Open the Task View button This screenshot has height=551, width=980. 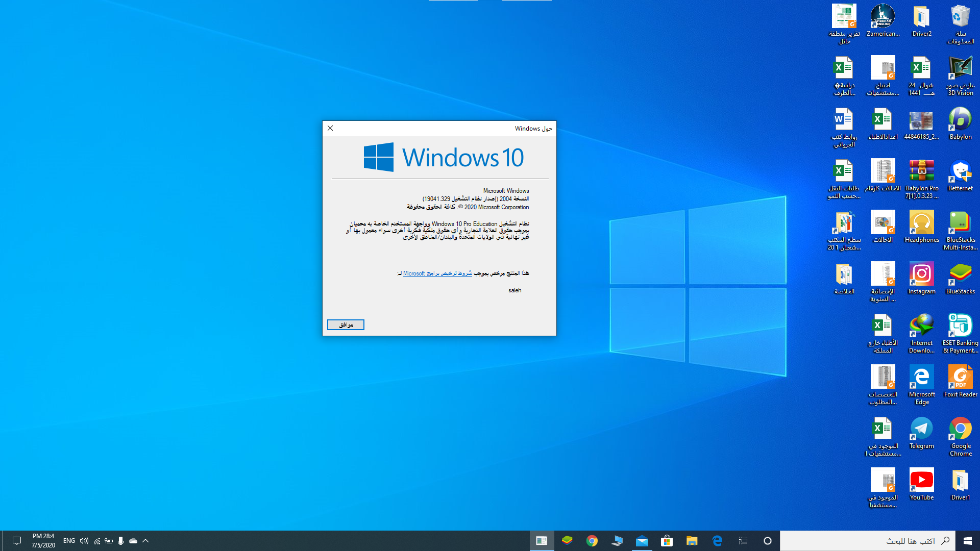pos(743,541)
